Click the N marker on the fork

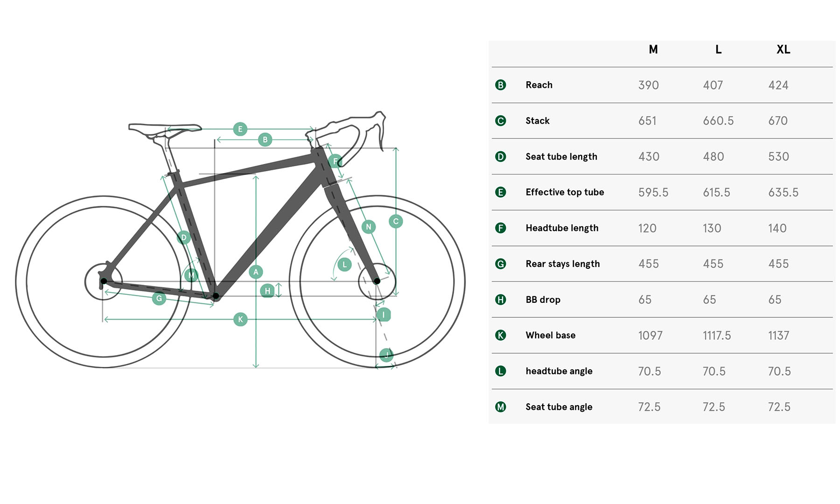(369, 227)
